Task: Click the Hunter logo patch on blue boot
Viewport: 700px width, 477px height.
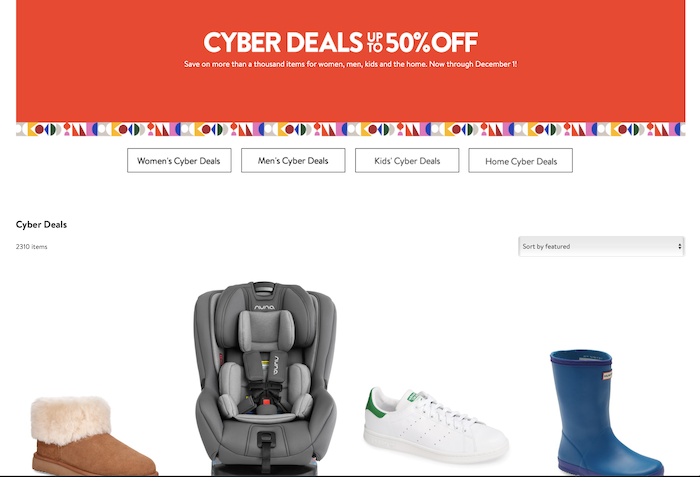Action: pos(607,375)
